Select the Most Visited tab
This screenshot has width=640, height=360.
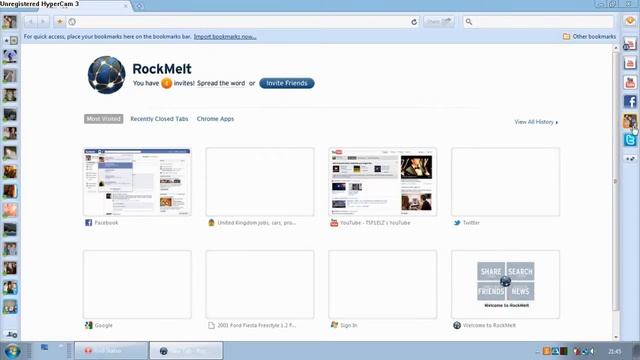tap(103, 119)
